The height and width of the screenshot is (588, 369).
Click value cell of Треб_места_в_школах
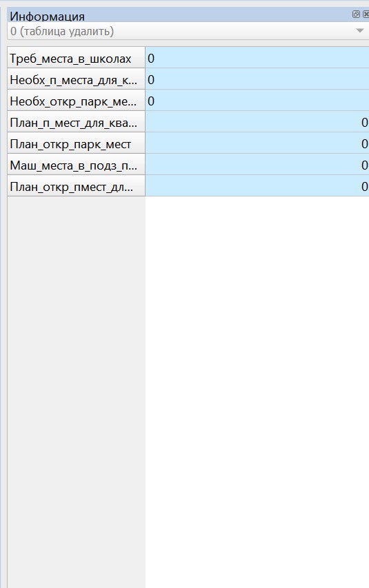[x=257, y=58]
